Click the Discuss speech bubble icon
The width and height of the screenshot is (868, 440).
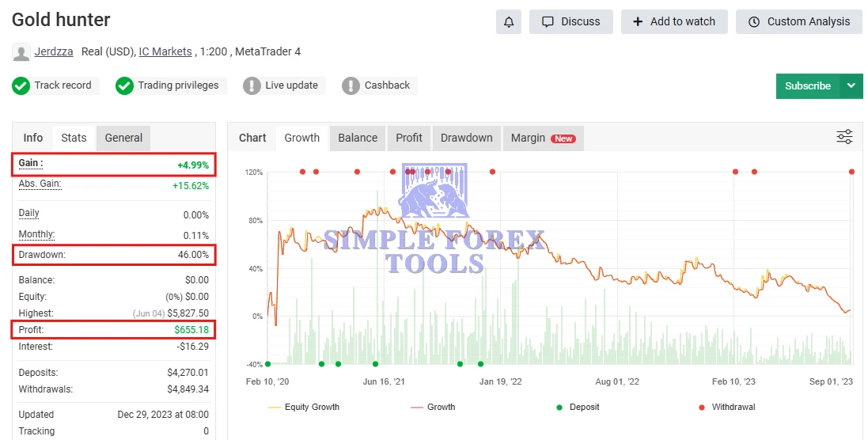pyautogui.click(x=548, y=22)
